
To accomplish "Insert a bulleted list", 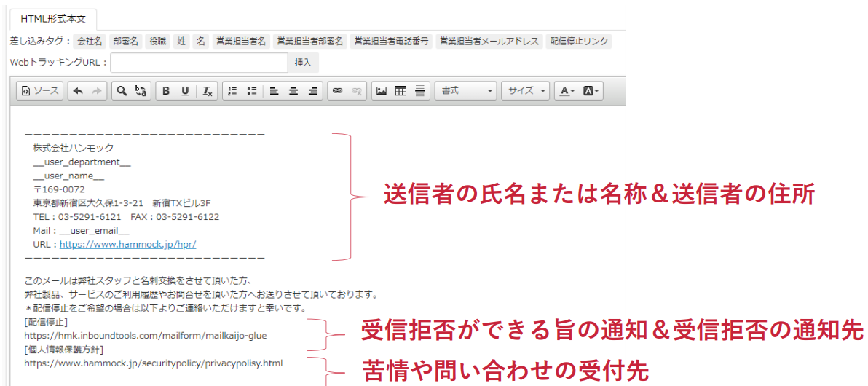I will (251, 91).
